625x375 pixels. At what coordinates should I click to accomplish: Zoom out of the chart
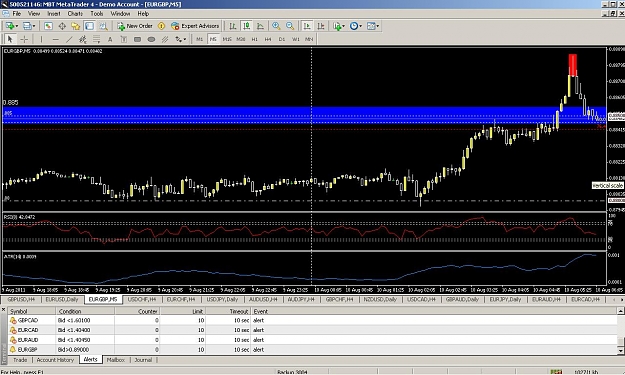click(290, 26)
